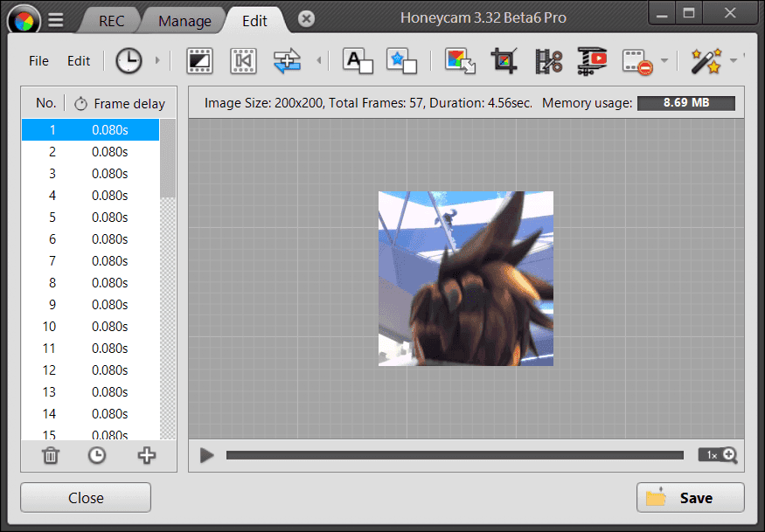Click the resize image icon

click(460, 60)
